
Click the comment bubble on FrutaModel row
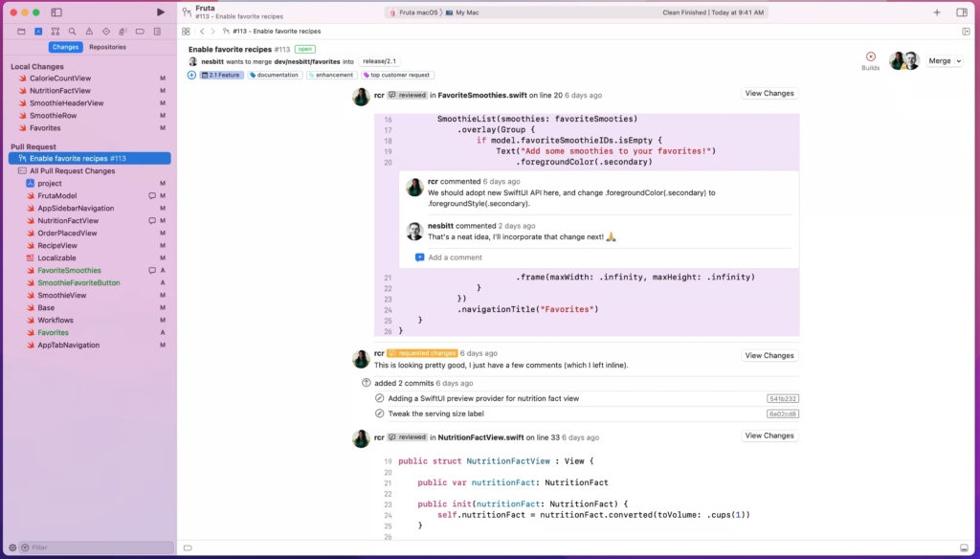[x=152, y=195]
